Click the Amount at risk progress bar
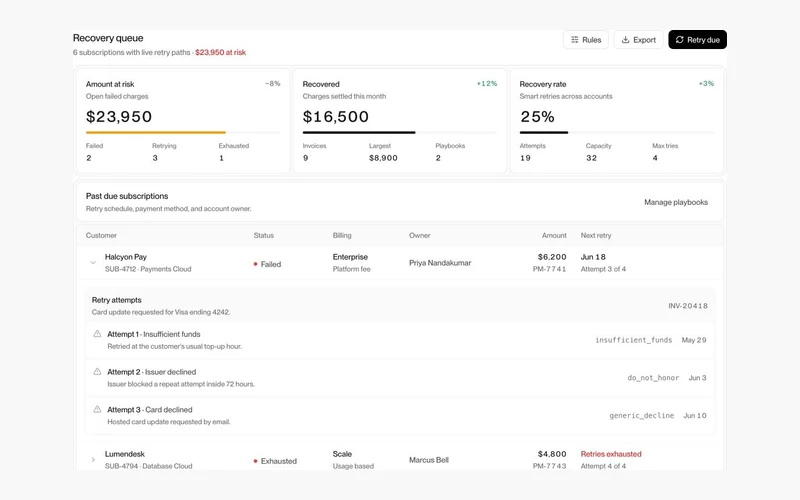The height and width of the screenshot is (500, 800). point(183,133)
